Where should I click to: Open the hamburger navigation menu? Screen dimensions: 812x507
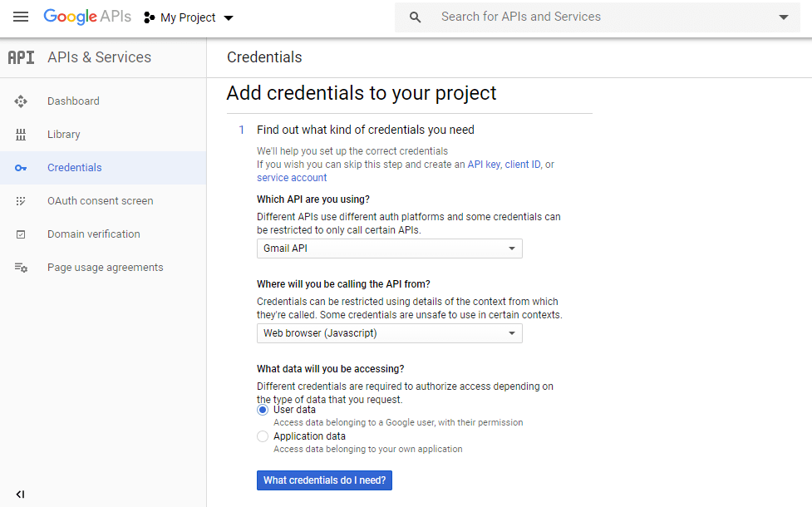[21, 17]
